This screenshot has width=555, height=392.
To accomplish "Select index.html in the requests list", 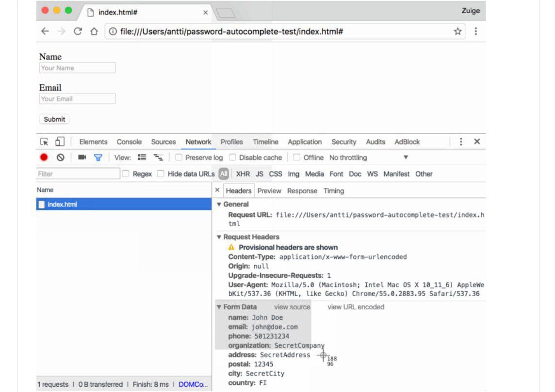I will (x=62, y=204).
